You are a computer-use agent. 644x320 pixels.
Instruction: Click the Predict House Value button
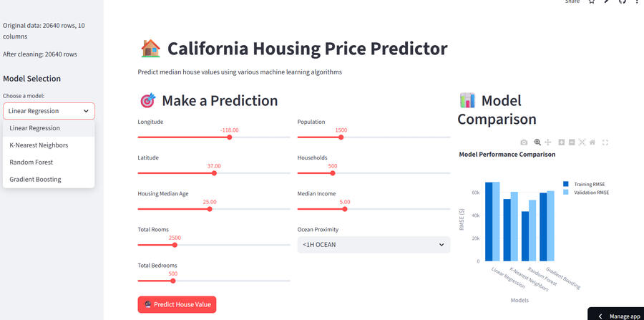177,304
